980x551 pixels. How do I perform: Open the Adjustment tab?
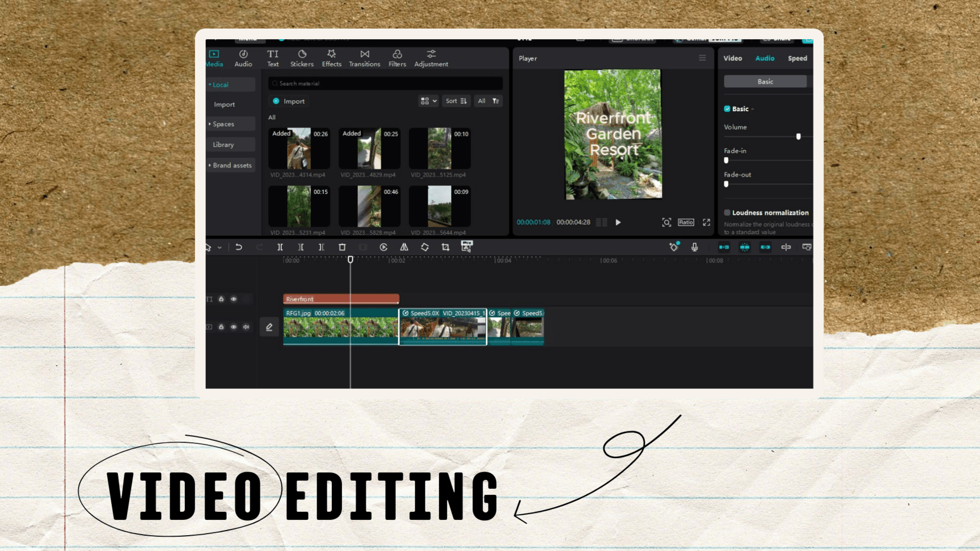pyautogui.click(x=431, y=58)
